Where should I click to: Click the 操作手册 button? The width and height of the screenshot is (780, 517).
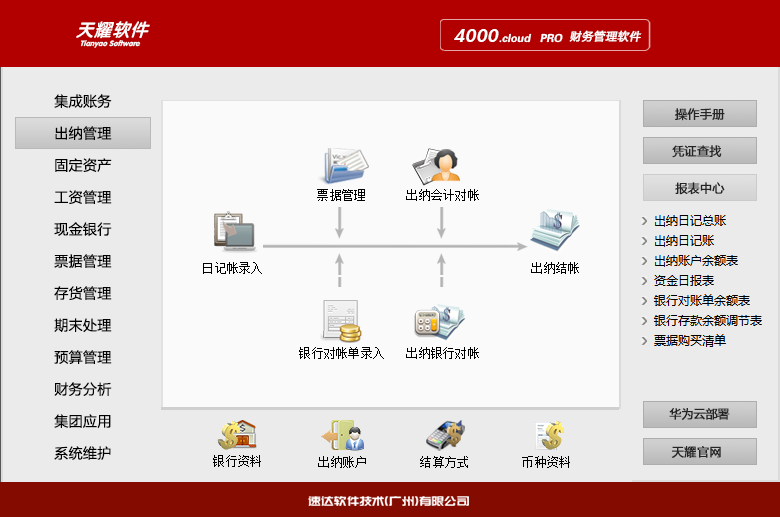699,114
